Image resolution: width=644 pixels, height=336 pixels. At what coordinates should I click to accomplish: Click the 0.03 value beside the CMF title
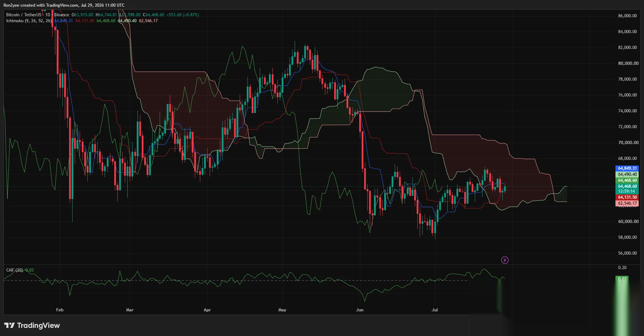tap(30, 270)
